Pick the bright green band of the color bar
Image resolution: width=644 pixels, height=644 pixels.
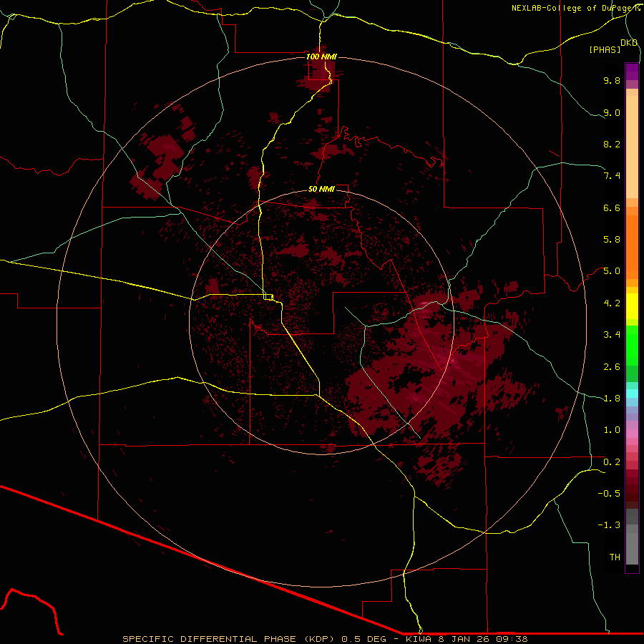632,345
